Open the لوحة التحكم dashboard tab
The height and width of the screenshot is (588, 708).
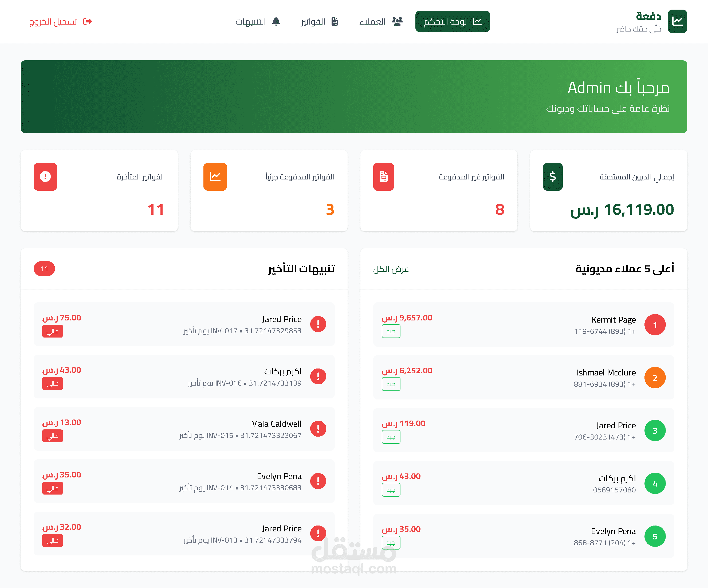point(452,22)
